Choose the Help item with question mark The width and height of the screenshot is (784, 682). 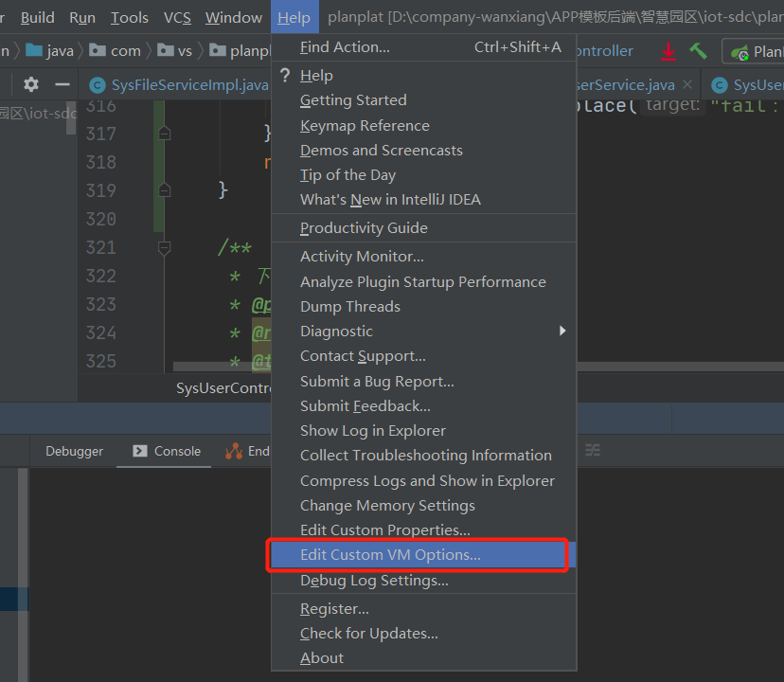[423, 76]
